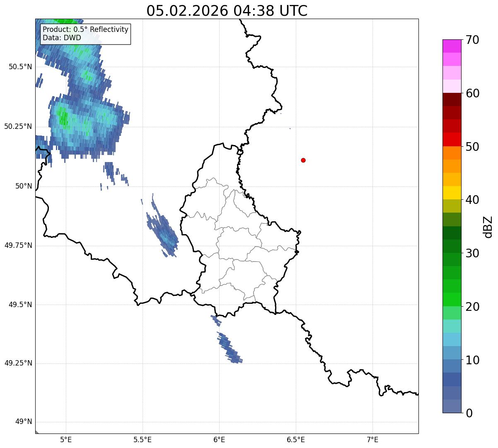Click the 7°E longitude label
498x448 pixels.
click(x=372, y=439)
